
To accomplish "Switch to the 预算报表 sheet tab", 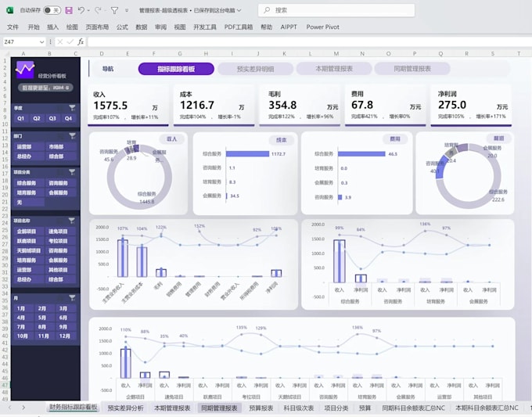I will (x=261, y=408).
